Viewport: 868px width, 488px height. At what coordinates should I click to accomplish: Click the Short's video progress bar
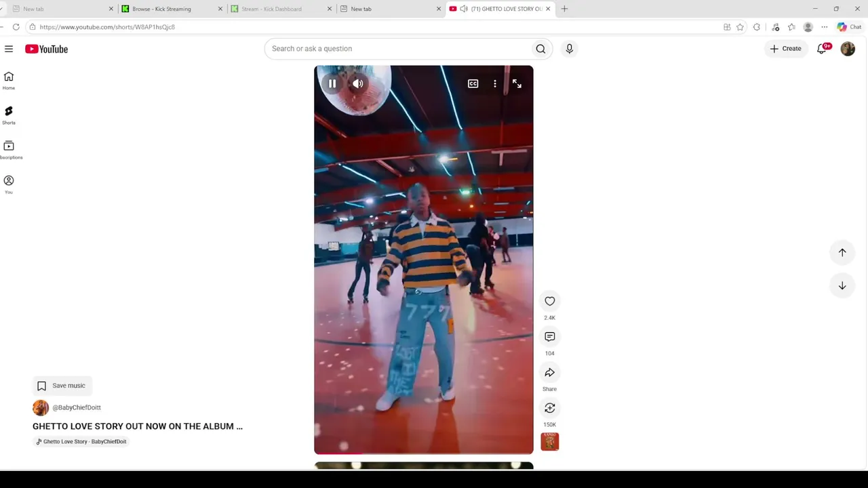click(424, 453)
